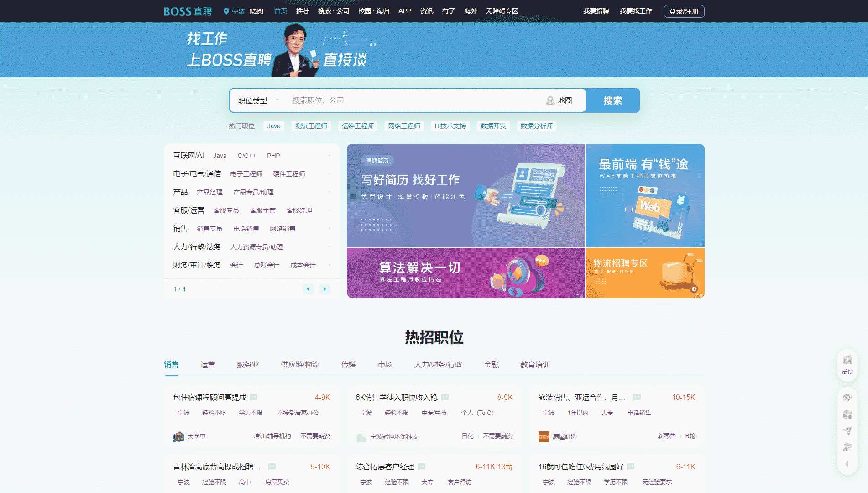Click chat bubble icon next to 包住宿课程顾问高提成
The height and width of the screenshot is (493, 868).
point(254,397)
